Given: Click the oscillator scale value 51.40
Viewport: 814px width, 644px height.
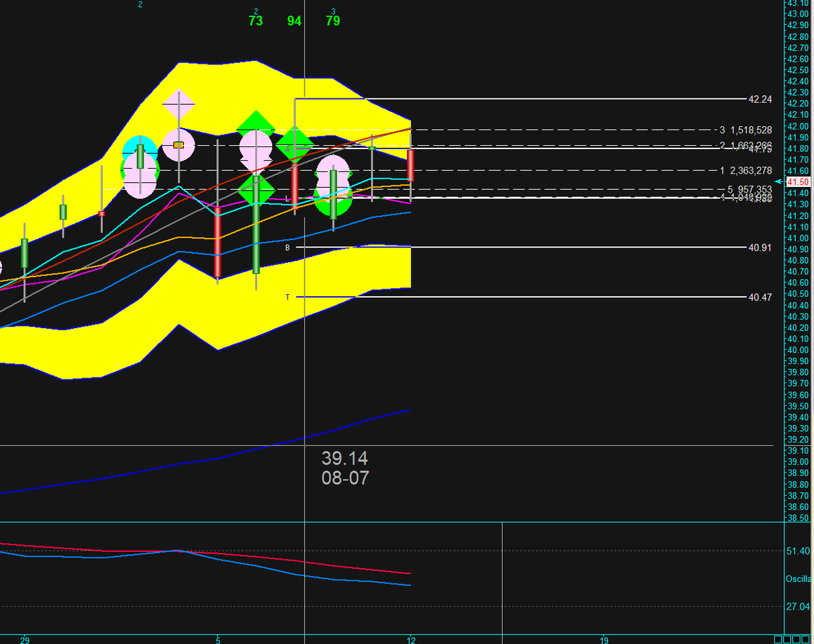Looking at the screenshot, I should (x=798, y=551).
